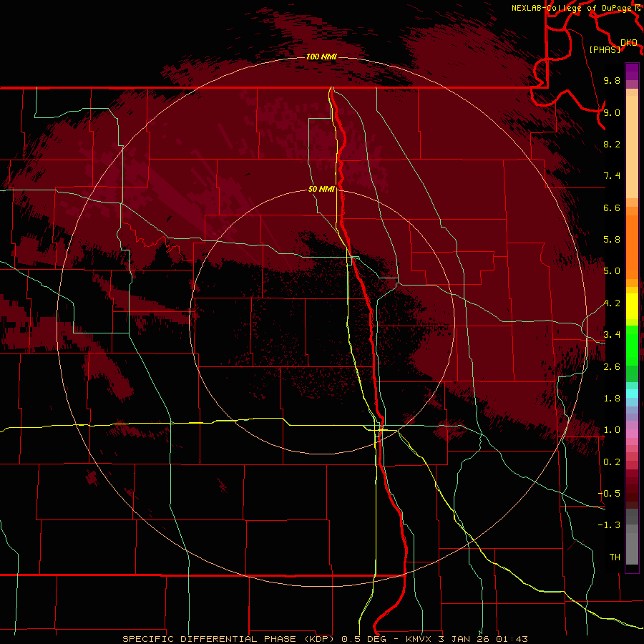Select the 0.2 scale value

(612, 462)
